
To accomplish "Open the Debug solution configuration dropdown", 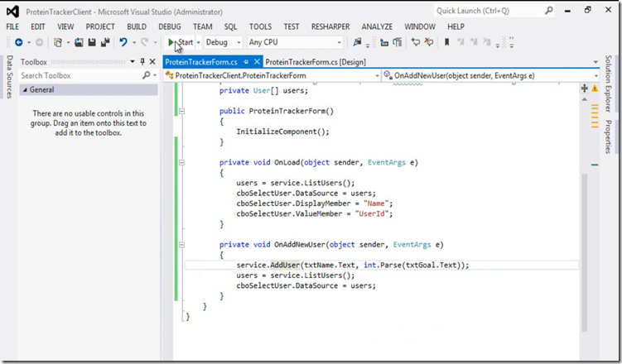I will (x=224, y=42).
